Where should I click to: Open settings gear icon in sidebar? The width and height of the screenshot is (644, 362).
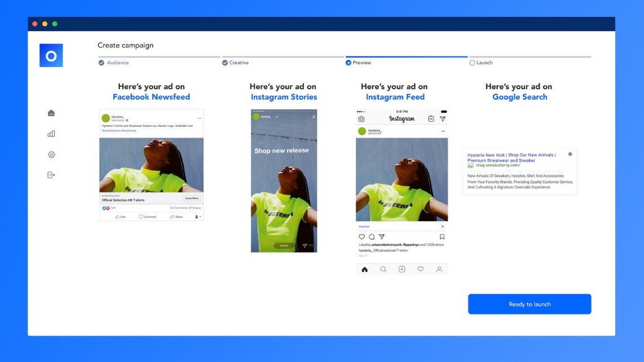point(51,154)
